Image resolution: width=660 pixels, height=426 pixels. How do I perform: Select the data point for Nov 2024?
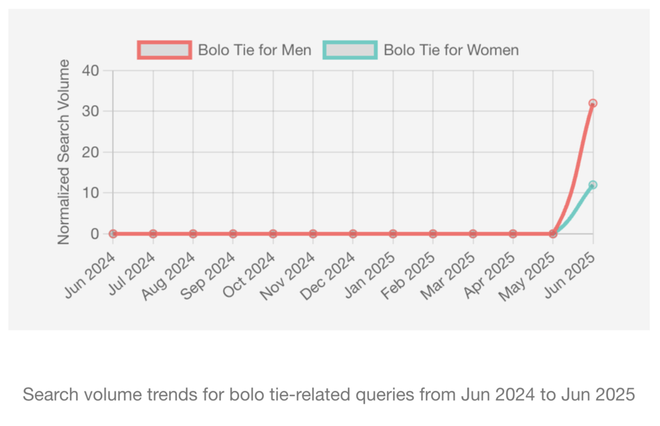(313, 234)
